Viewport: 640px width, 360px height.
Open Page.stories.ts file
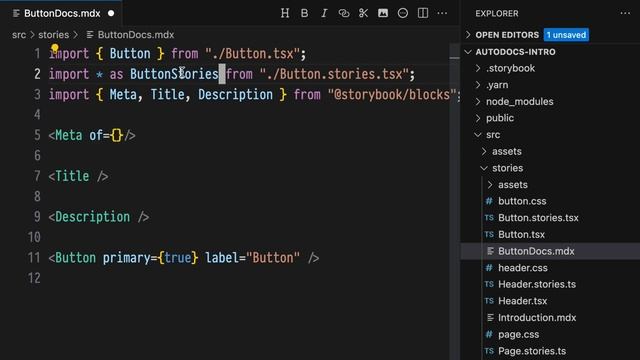click(x=532, y=351)
